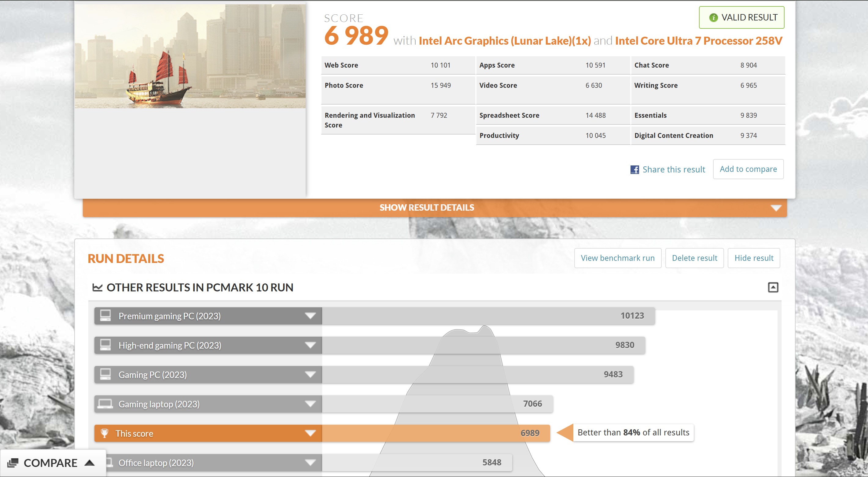Click Hide result button
The width and height of the screenshot is (868, 477).
pyautogui.click(x=754, y=258)
